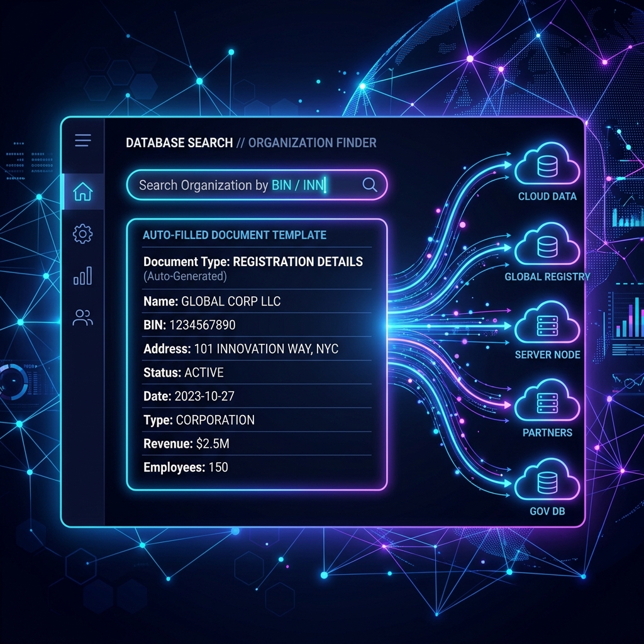The width and height of the screenshot is (644, 644).
Task: Click the magnifier search icon
Action: pyautogui.click(x=370, y=185)
